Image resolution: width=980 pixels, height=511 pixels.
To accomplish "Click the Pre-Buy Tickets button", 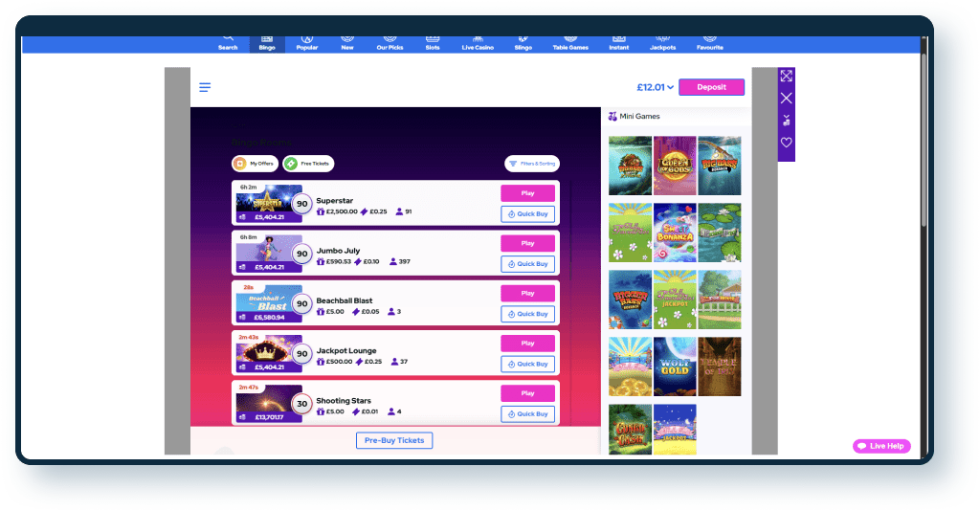I will (x=394, y=440).
